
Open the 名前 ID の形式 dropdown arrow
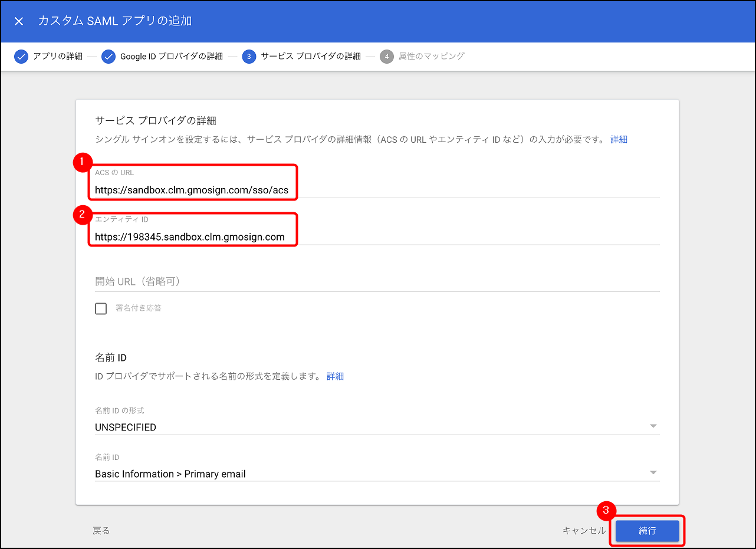(653, 426)
